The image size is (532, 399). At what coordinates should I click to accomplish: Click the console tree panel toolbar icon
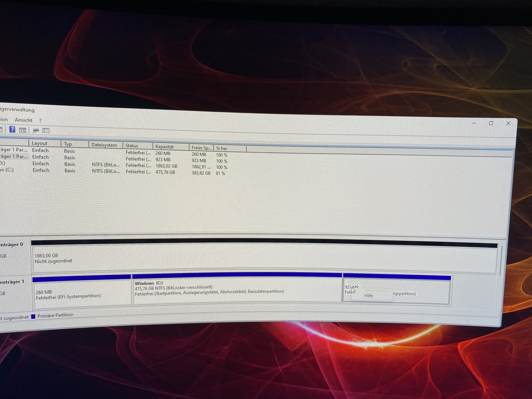click(23, 130)
